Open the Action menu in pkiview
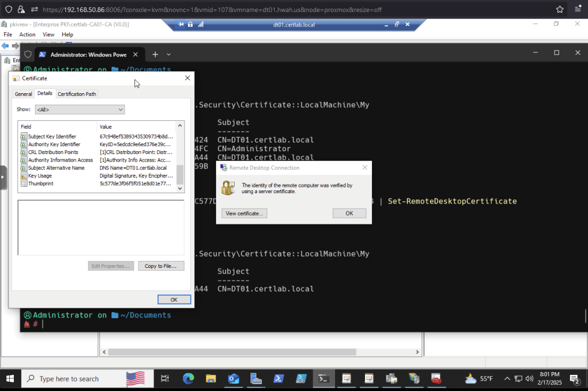 (27, 34)
